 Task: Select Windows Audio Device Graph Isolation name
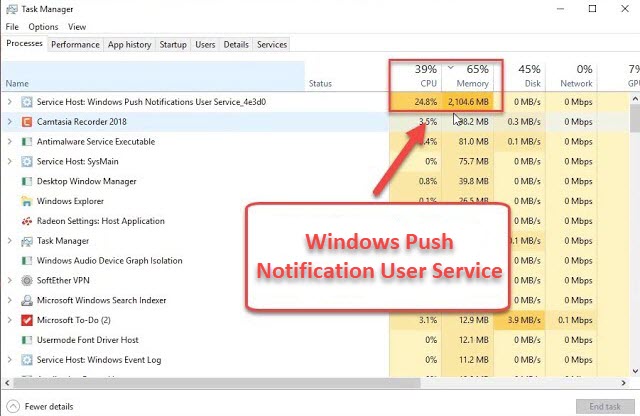[x=109, y=260]
